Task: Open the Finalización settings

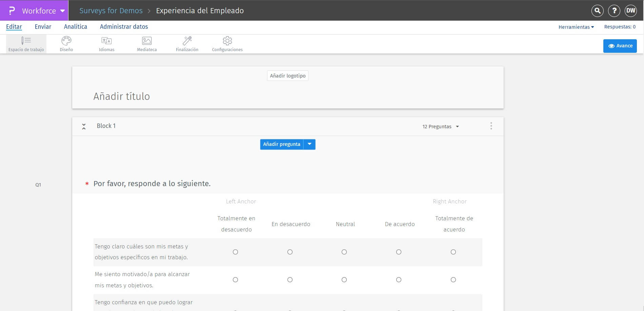Action: click(187, 43)
